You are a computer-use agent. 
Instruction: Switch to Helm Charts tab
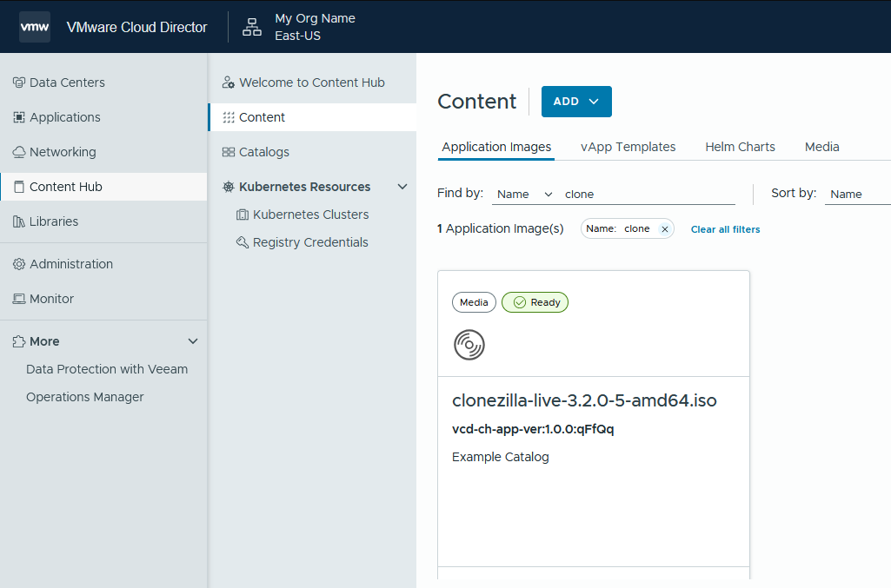click(740, 147)
